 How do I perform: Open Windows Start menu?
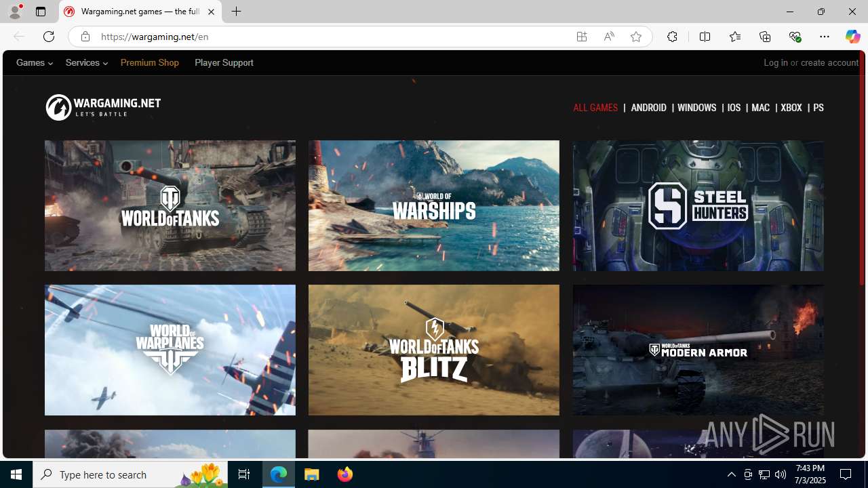click(16, 474)
